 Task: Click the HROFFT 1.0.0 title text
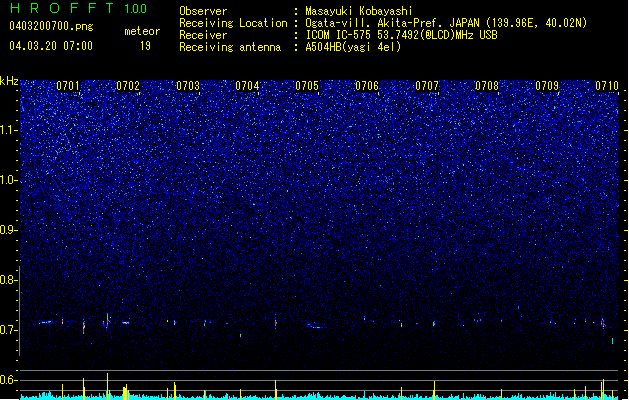(x=79, y=8)
